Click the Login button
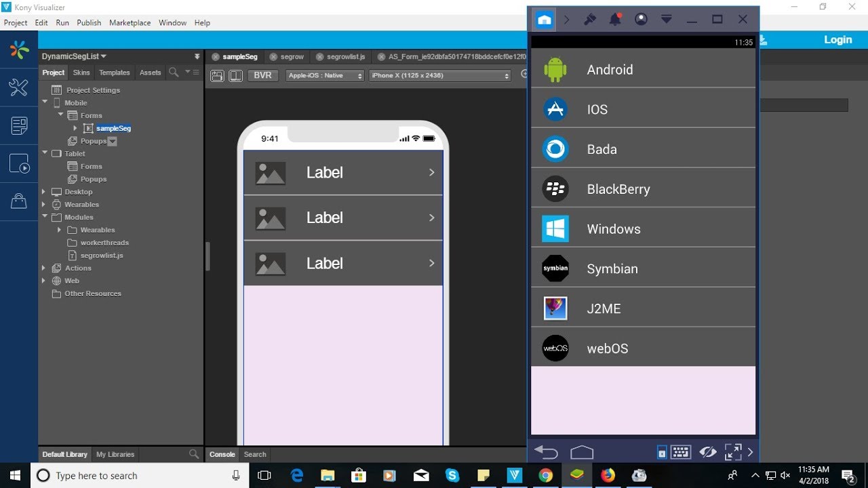The width and height of the screenshot is (868, 488). click(837, 40)
